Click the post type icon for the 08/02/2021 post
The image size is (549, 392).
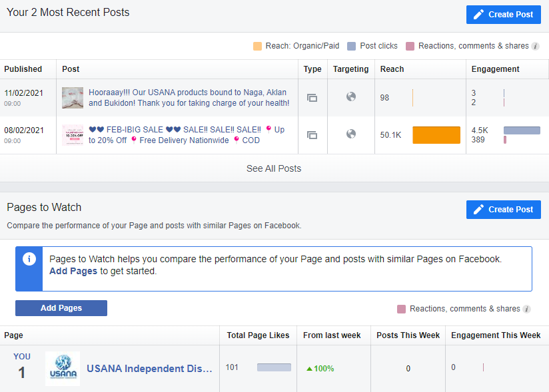coord(312,135)
